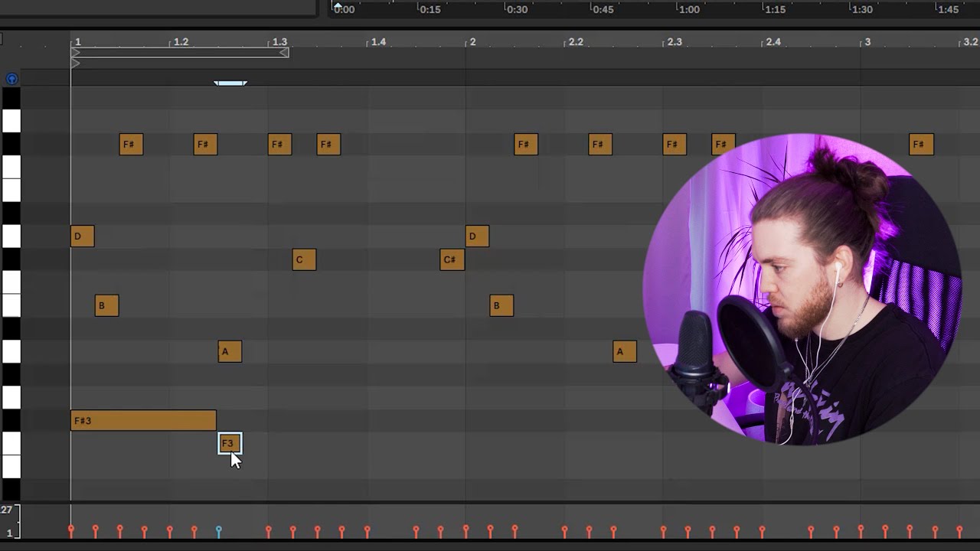Image resolution: width=980 pixels, height=551 pixels.
Task: Select the first F# note in bar 2
Action: pyautogui.click(x=526, y=144)
